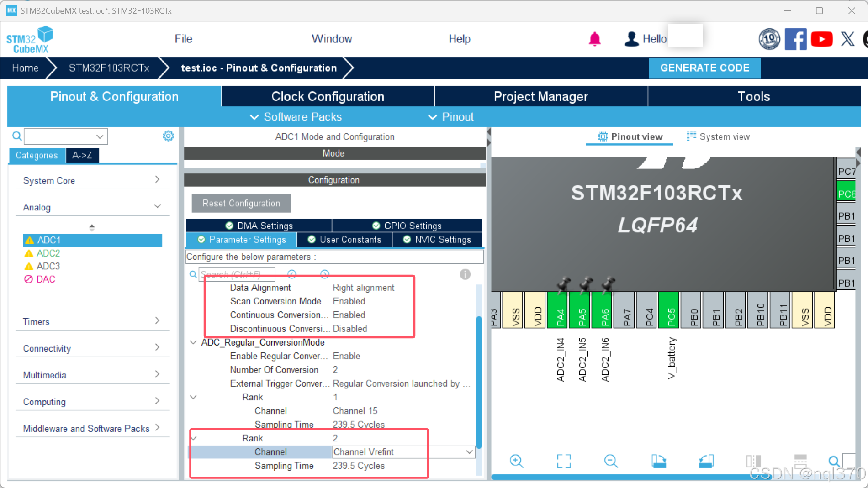Image resolution: width=868 pixels, height=488 pixels.
Task: Rotate chip counter-clockwise icon in pinout toolbar
Action: click(x=706, y=461)
